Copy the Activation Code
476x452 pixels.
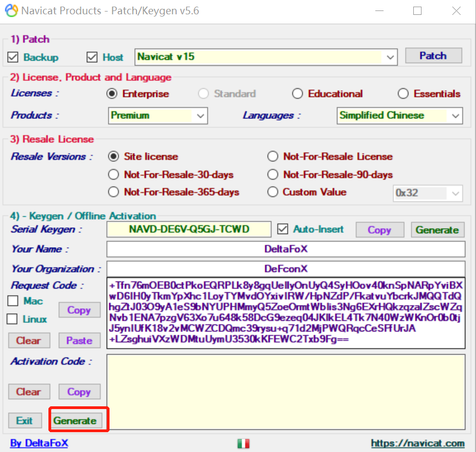point(79,391)
